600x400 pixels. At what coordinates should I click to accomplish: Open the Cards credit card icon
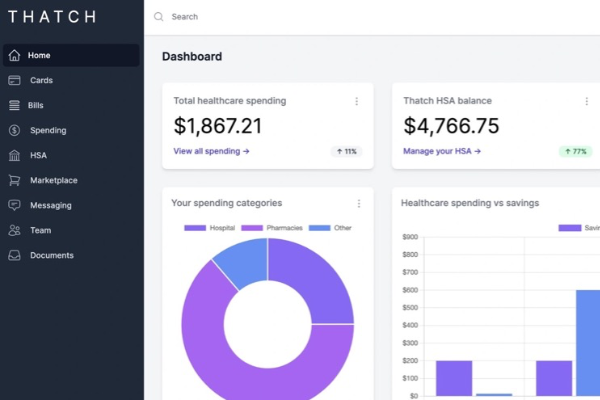(x=14, y=80)
